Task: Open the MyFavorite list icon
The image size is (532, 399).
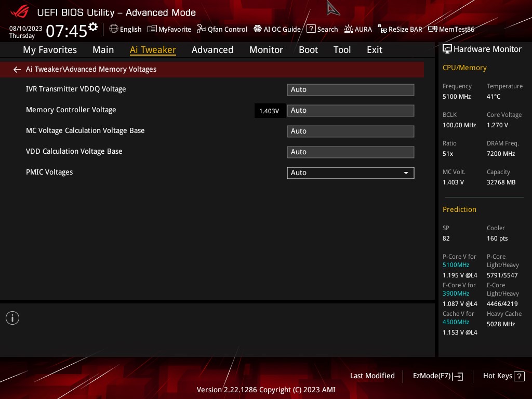Action: click(152, 29)
